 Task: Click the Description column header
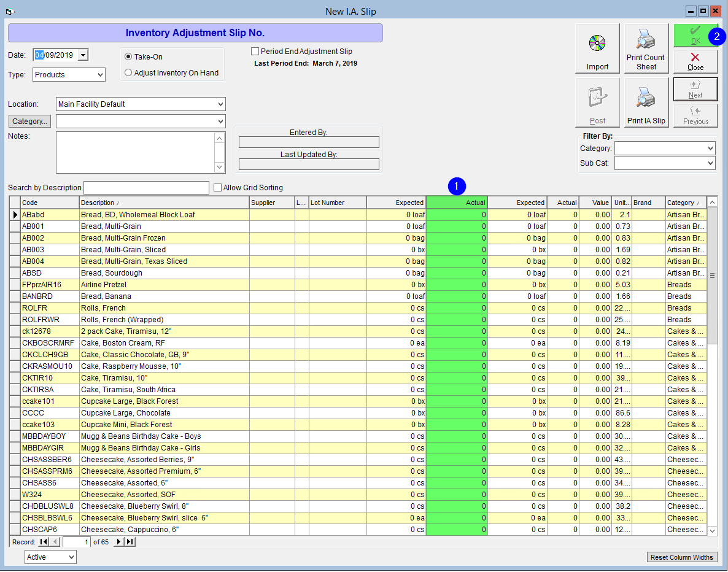(x=164, y=203)
